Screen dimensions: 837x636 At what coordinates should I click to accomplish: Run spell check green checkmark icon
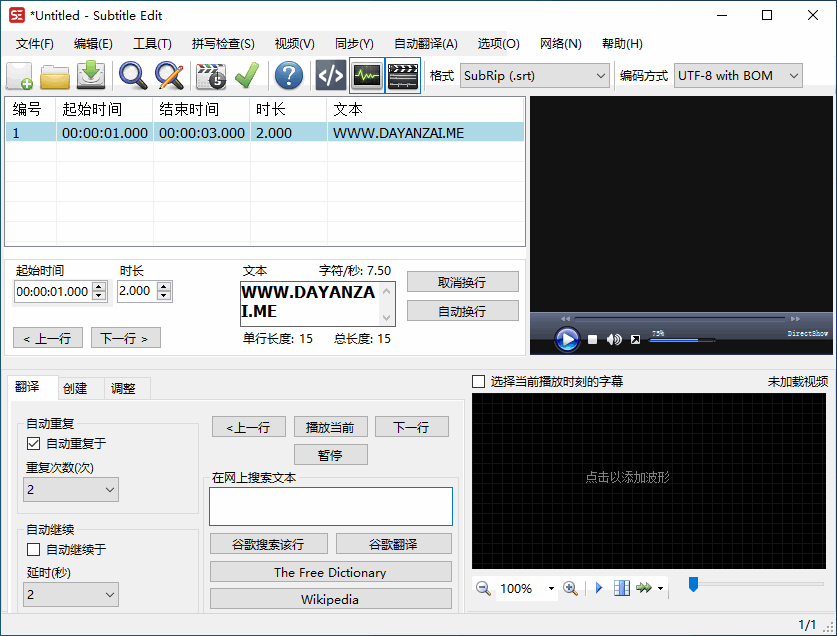click(247, 75)
